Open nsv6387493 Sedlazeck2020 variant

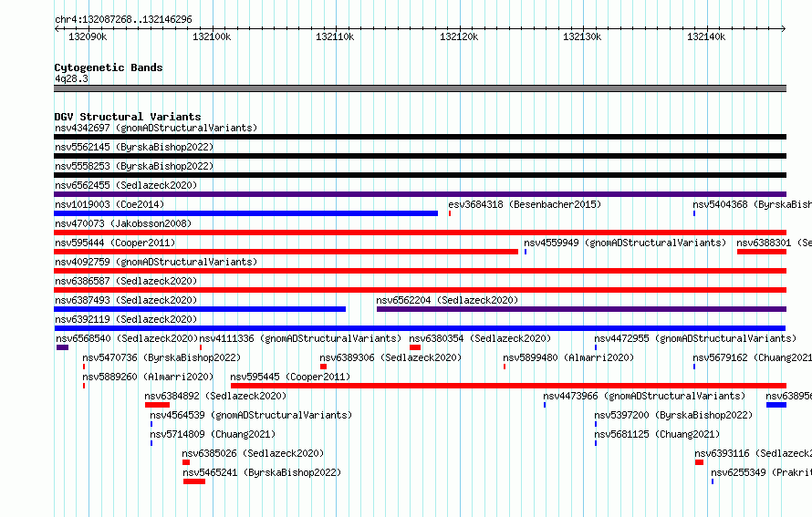click(x=126, y=300)
